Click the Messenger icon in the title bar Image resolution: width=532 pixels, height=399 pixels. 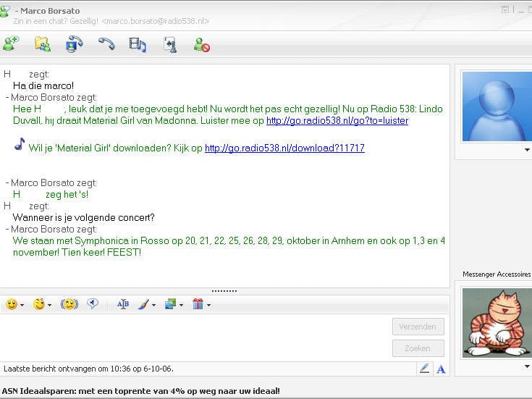click(5, 12)
